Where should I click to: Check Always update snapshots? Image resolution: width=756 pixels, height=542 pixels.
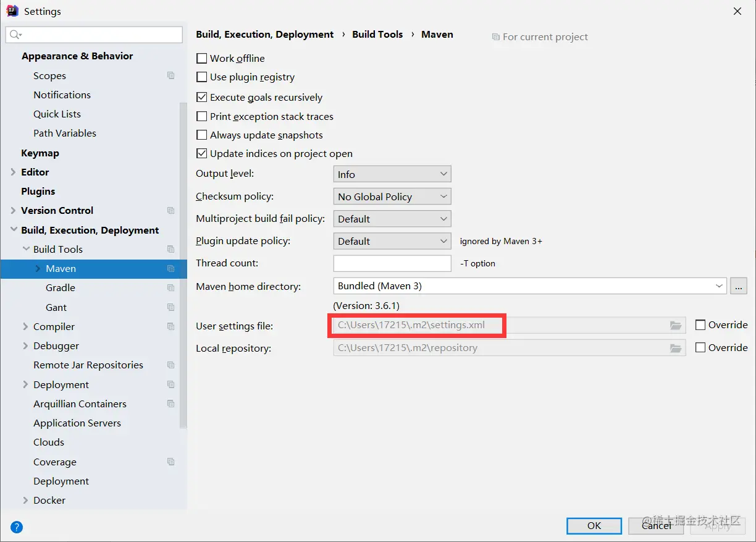point(201,135)
